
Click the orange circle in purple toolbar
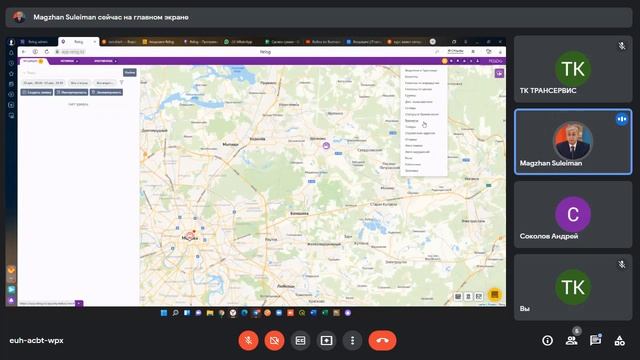point(444,61)
